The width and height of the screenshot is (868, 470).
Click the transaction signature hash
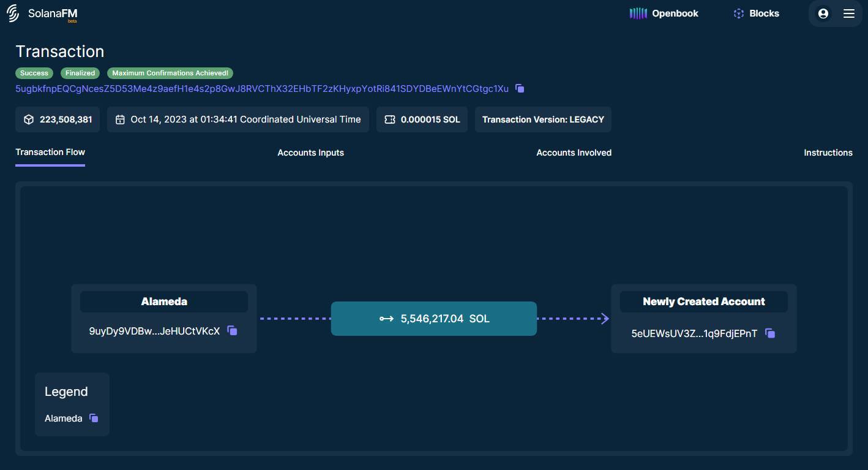pos(262,88)
